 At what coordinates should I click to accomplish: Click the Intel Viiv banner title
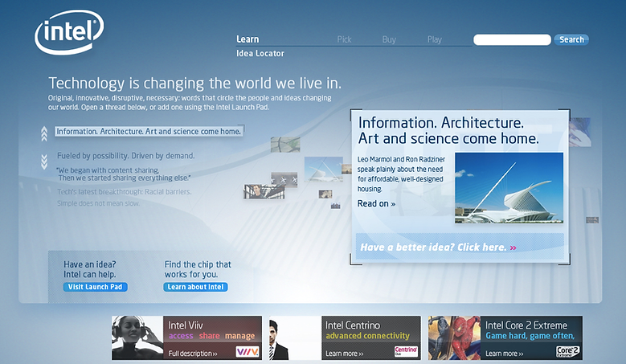point(186,325)
